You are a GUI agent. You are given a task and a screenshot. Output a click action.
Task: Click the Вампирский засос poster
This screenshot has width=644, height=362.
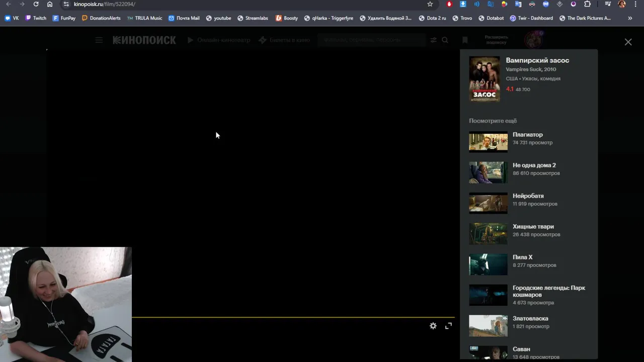pos(485,79)
